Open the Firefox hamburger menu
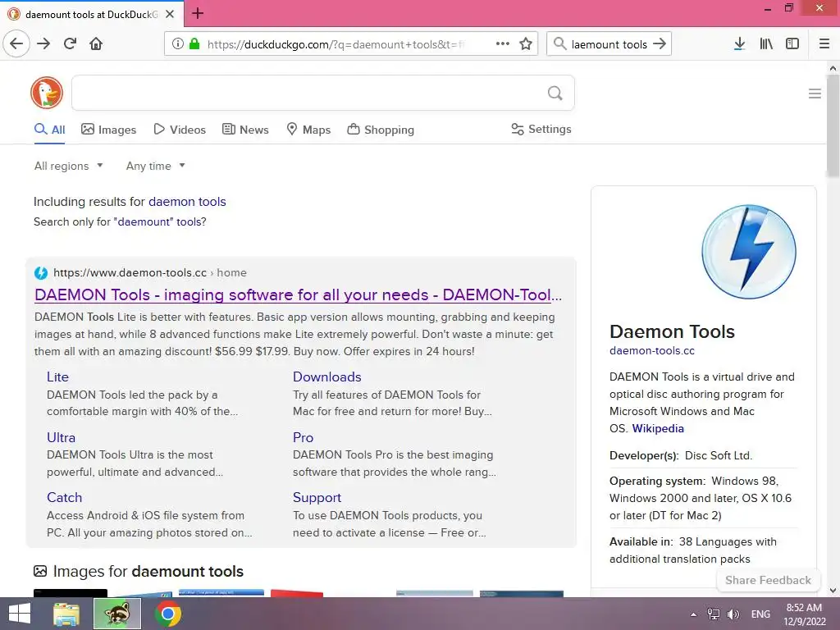Image resolution: width=840 pixels, height=630 pixels. (824, 44)
